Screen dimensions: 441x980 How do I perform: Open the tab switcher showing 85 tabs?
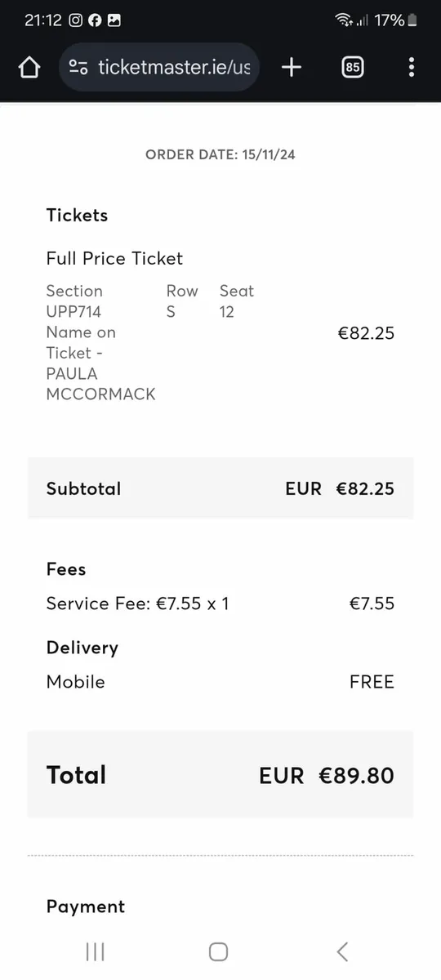(352, 67)
